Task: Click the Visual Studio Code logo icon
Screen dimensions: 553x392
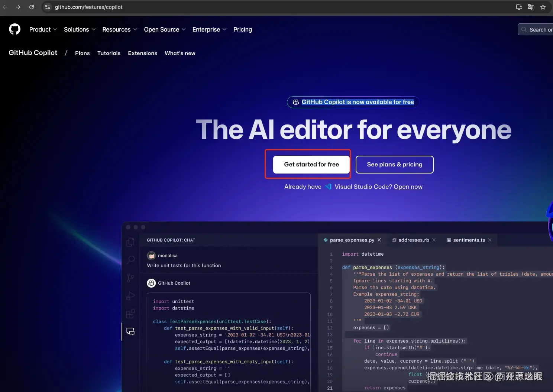Action: 328,187
